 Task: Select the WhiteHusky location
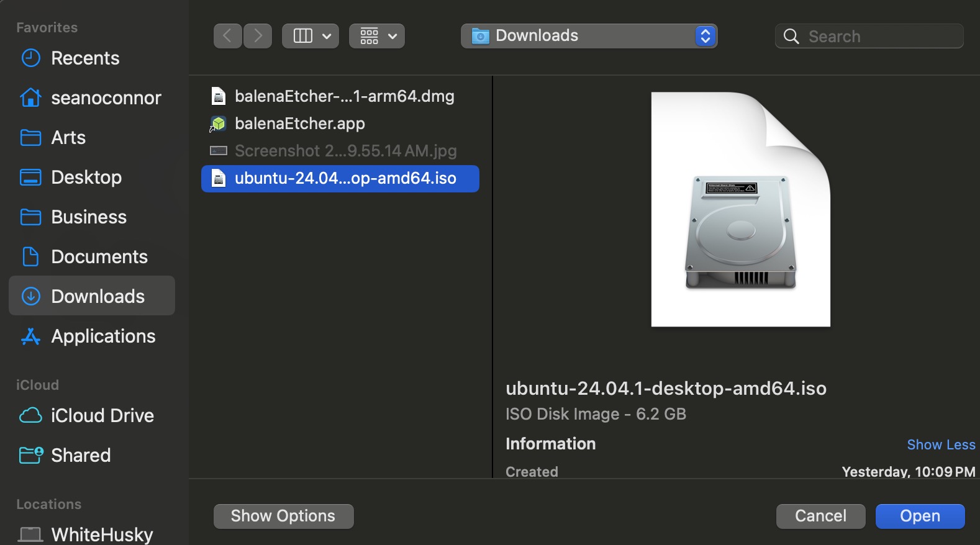(x=92, y=534)
